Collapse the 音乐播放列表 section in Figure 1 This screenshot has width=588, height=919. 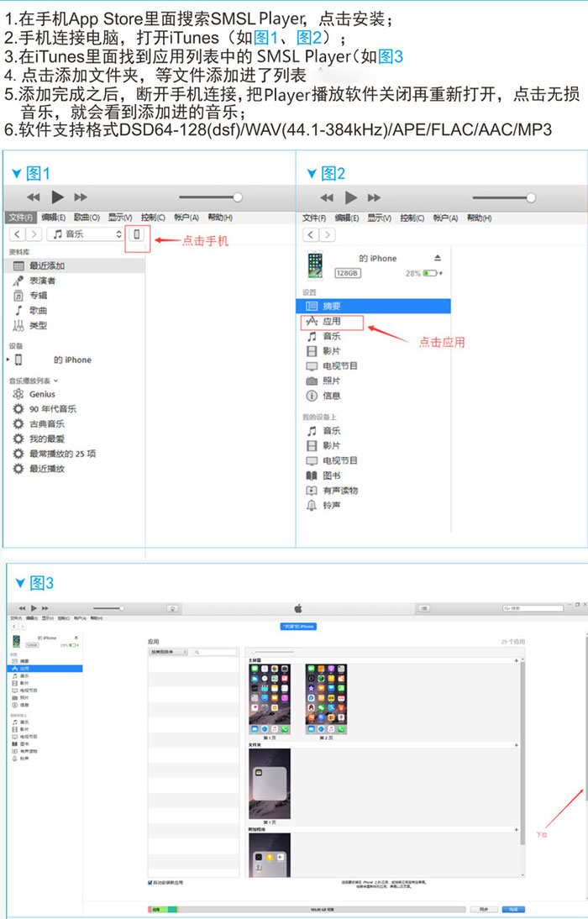coord(55,381)
